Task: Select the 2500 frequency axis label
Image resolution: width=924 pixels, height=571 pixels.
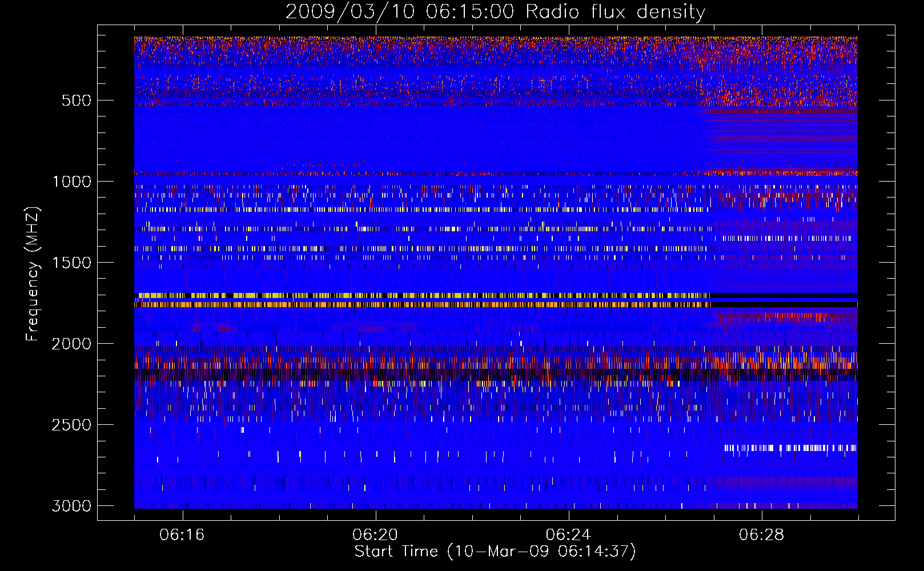Action: point(71,425)
